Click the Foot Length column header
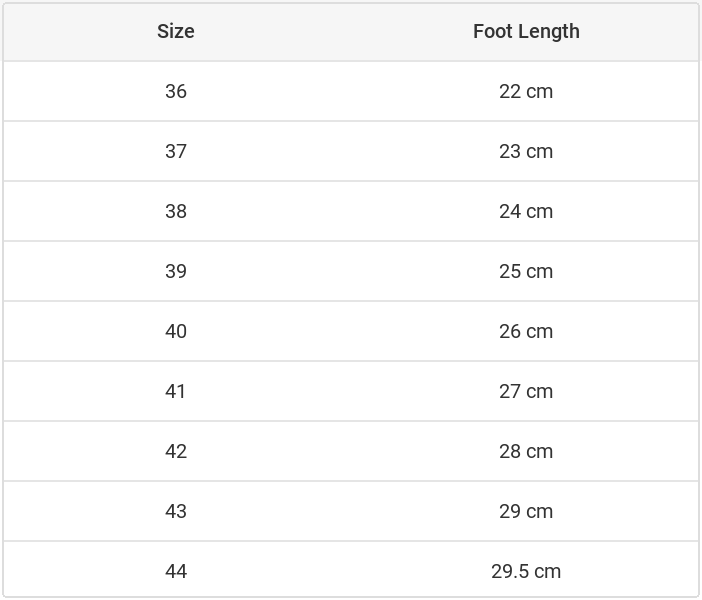The image size is (702, 600). tap(526, 31)
